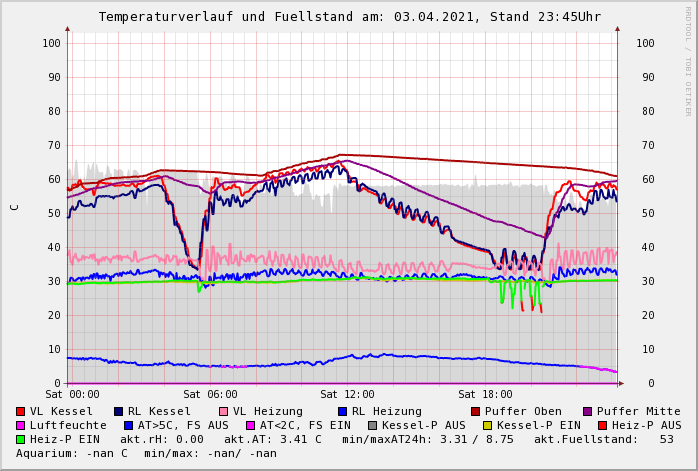698x471 pixels.
Task: Click the purple Puffer Mitte legend swatch
Action: coord(588,412)
